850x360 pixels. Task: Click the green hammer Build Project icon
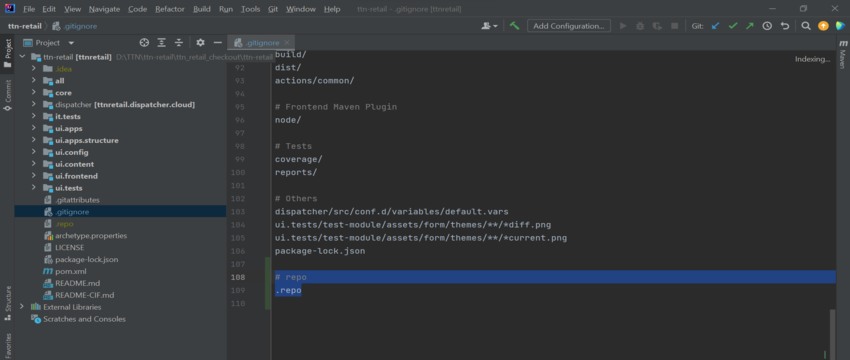514,25
